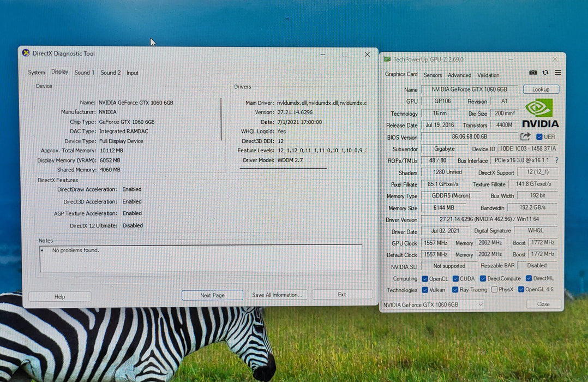Open the Sound 1 tab
Screen dimensions: 588x382
click(x=85, y=73)
